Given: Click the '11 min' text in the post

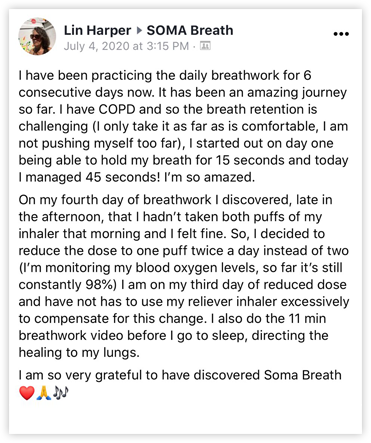Looking at the screenshot, I should (307, 318).
